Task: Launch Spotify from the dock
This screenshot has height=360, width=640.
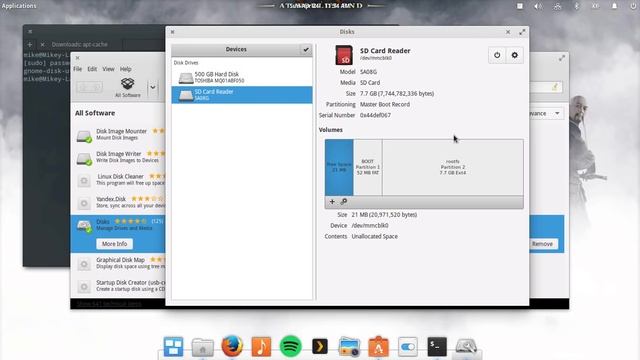Action: coord(291,347)
